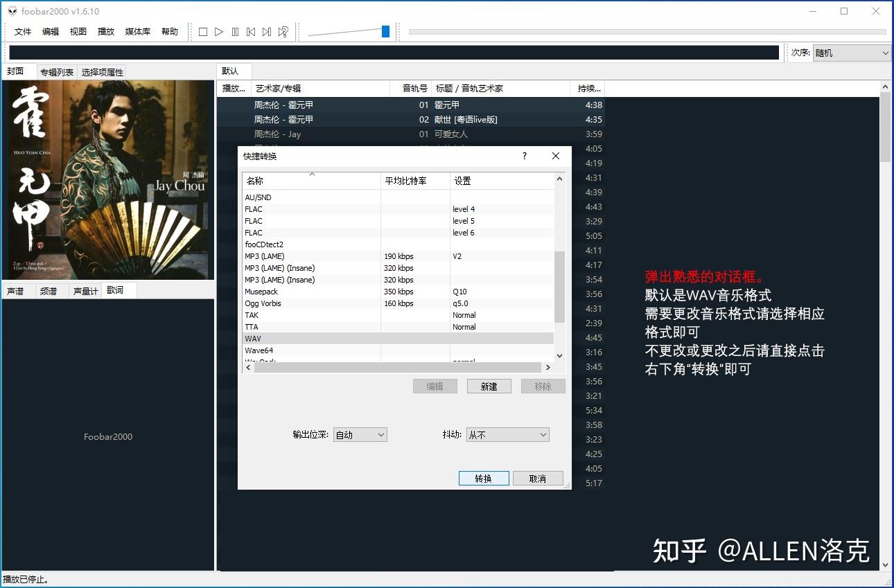Image resolution: width=894 pixels, height=588 pixels.
Task: Open the 帮助 menu
Action: (170, 32)
